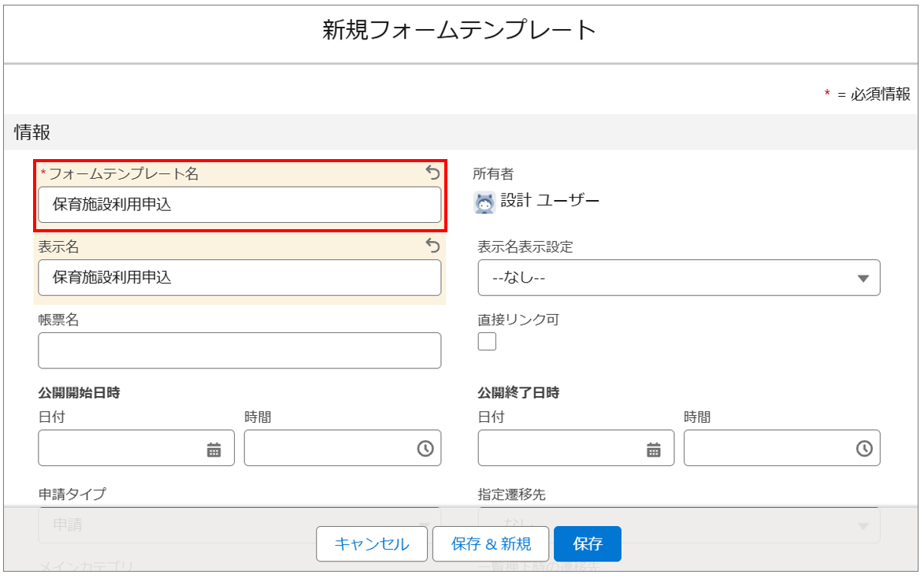
Task: Open calendar picker for 公開開始日時 date
Action: coord(213,449)
